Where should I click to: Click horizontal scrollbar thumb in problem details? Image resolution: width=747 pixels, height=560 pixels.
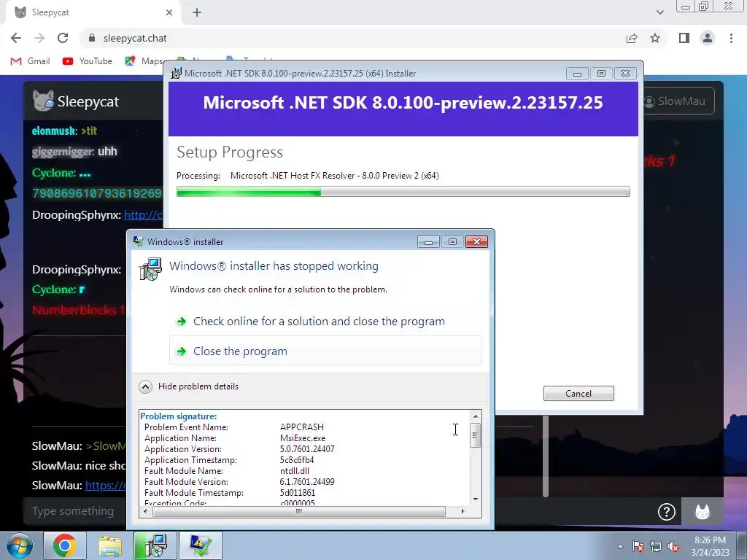coord(298,511)
